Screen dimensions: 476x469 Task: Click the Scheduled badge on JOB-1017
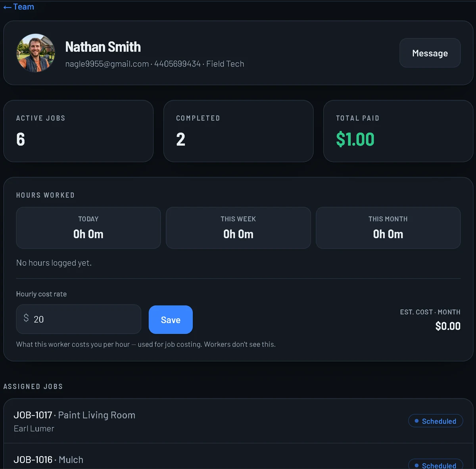click(x=436, y=421)
